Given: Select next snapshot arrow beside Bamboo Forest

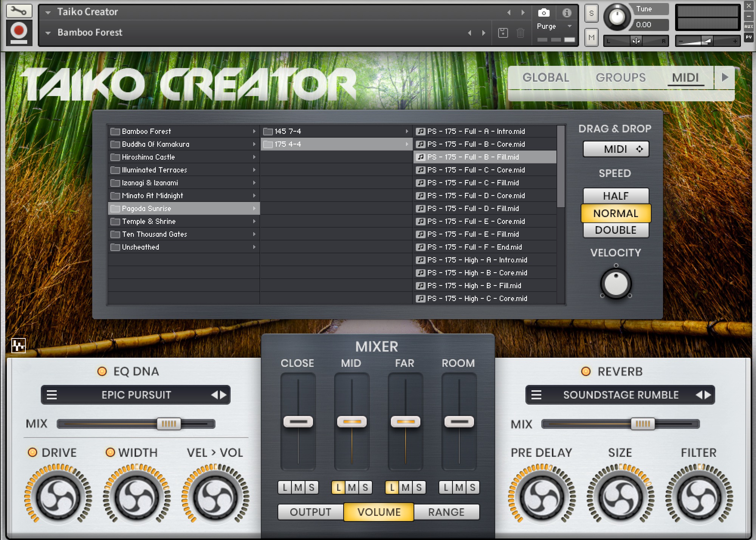Looking at the screenshot, I should click(x=483, y=33).
